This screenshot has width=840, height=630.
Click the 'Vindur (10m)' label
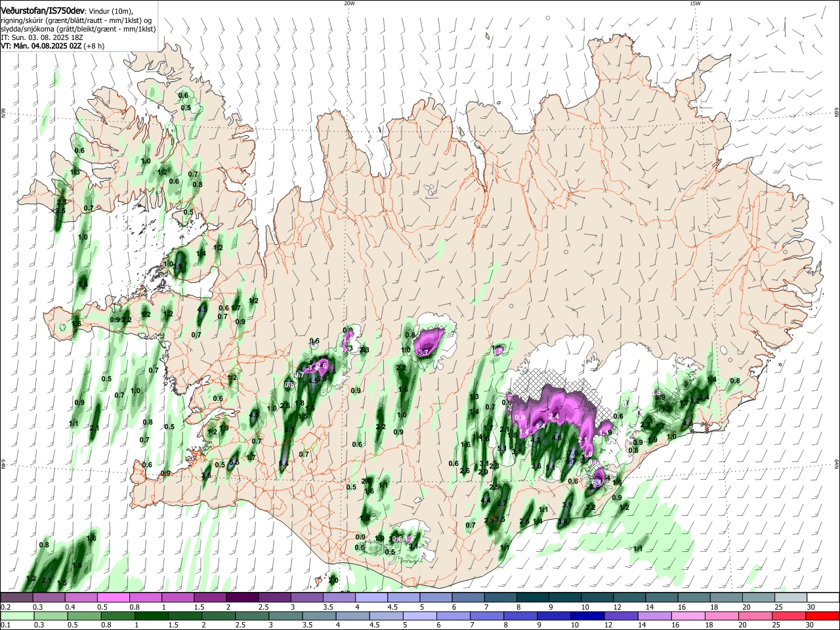110,10
